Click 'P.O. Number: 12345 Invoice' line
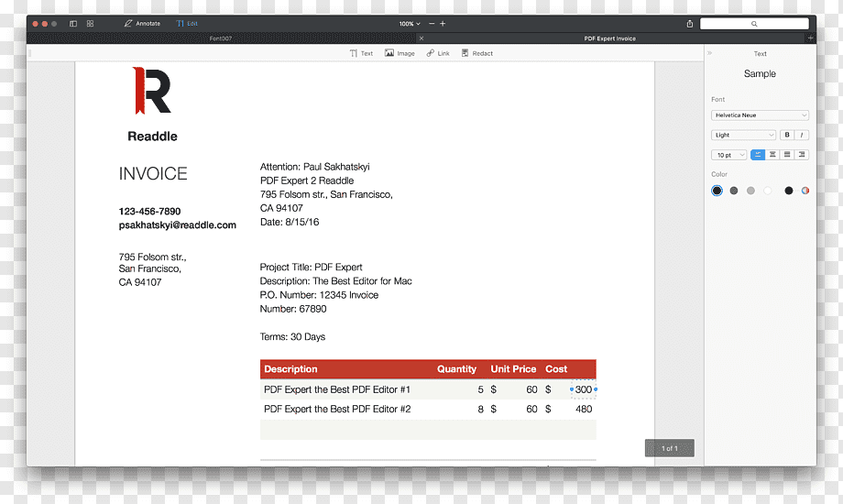Screen dimensions: 843x504 319,295
